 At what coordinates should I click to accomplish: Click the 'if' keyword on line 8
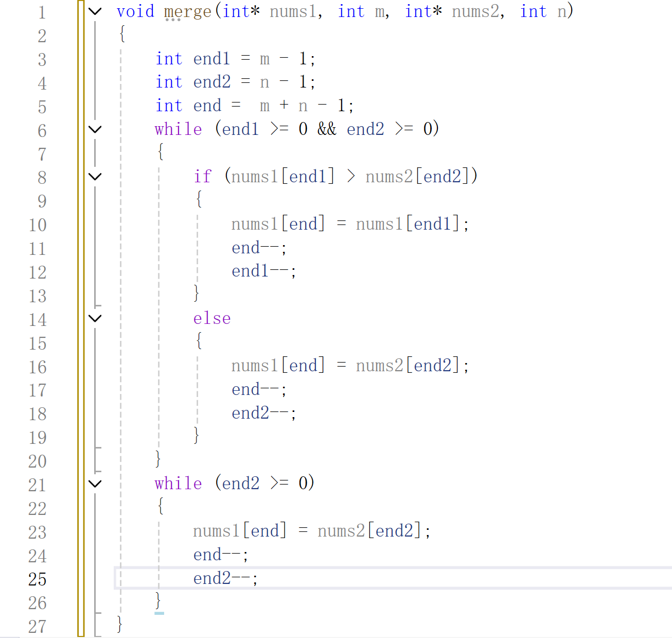click(203, 176)
